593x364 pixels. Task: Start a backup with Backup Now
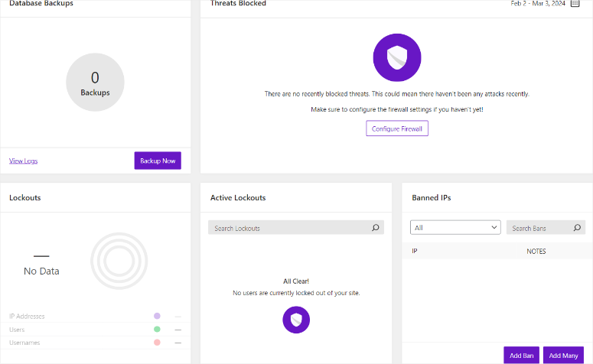point(158,161)
